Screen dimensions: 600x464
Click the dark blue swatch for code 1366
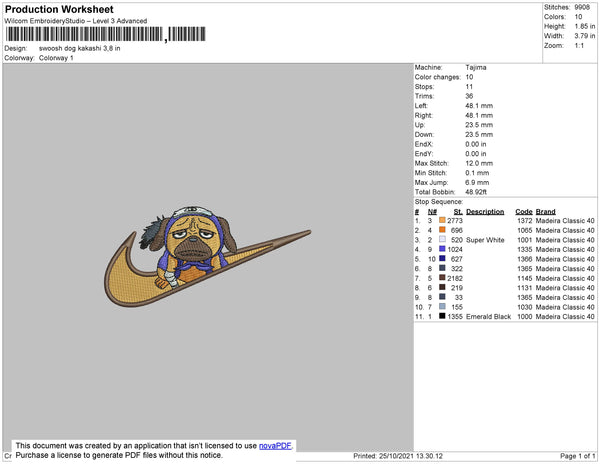point(442,259)
